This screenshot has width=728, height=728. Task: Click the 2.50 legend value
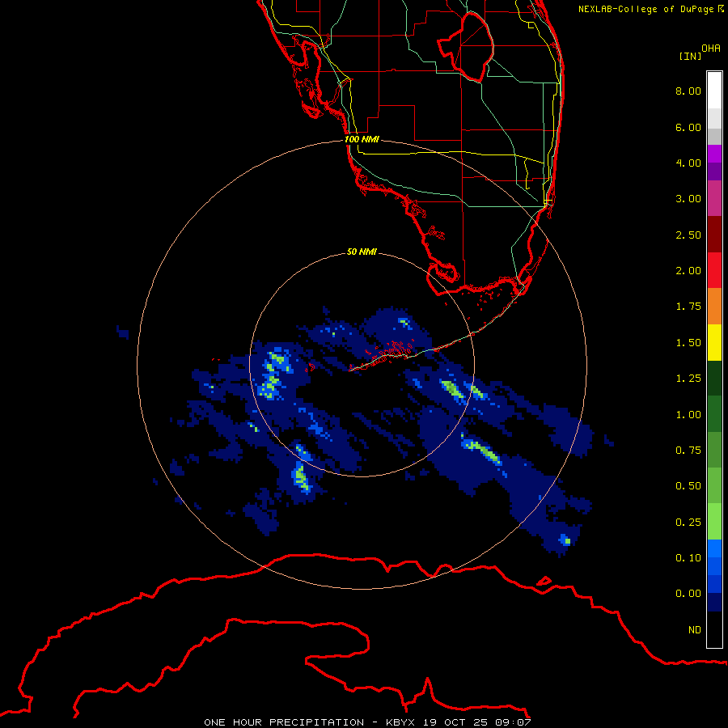click(x=688, y=235)
